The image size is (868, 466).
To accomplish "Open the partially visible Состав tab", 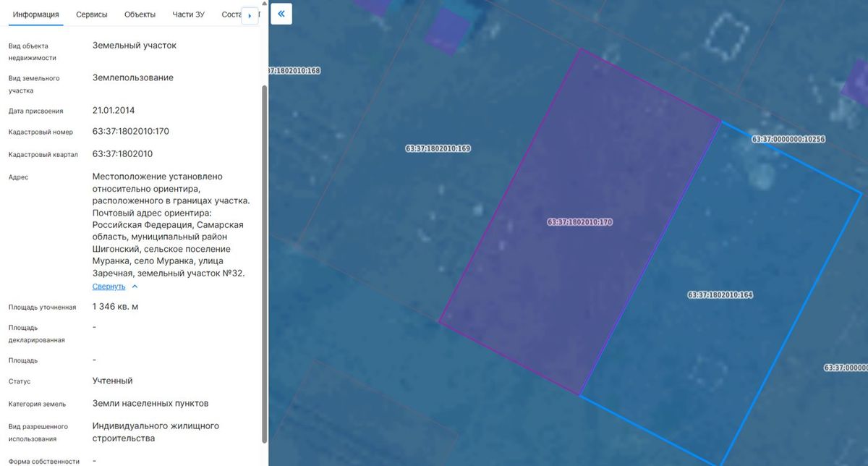I will click(230, 14).
